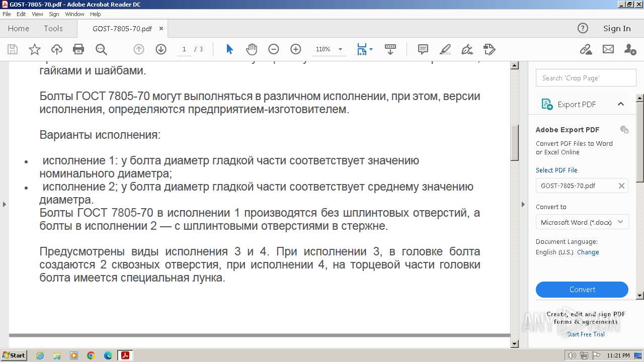Collapse the right tools pane arrow
This screenshot has height=362, width=644.
point(523,204)
